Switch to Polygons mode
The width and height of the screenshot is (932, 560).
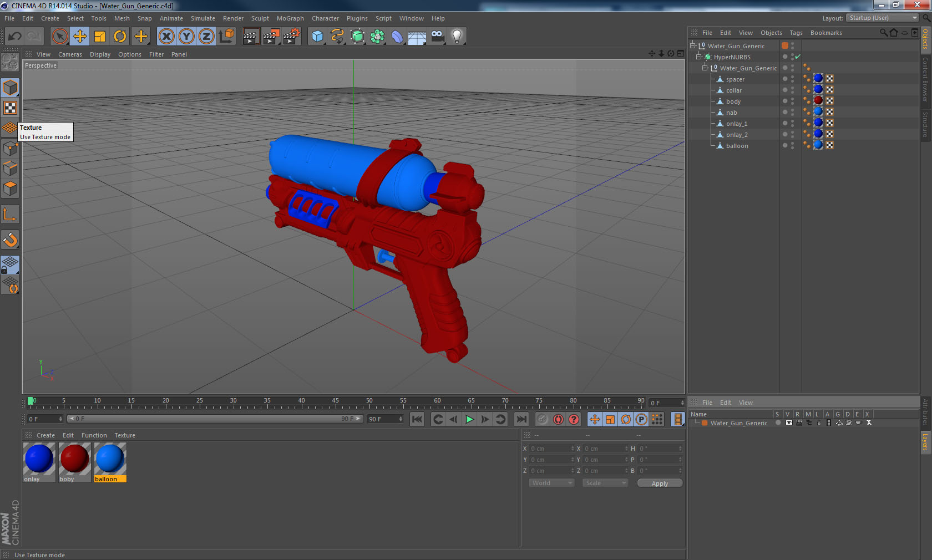click(10, 189)
